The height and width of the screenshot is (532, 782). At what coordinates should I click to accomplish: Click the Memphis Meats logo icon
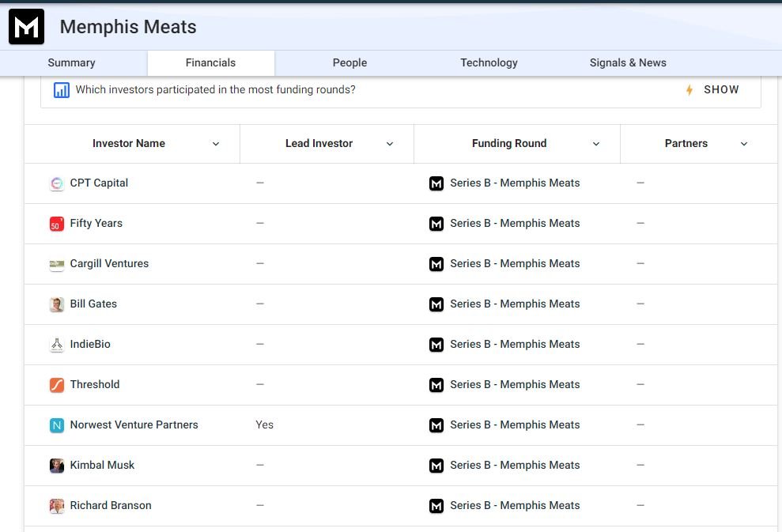point(26,27)
